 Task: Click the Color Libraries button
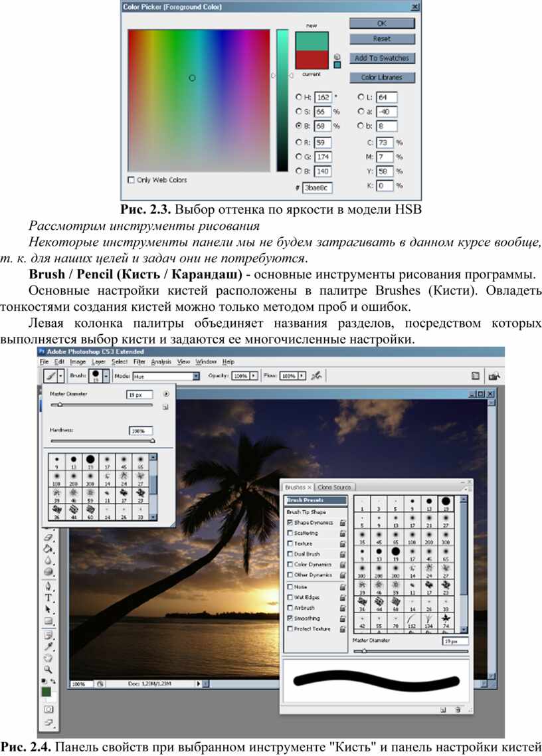pyautogui.click(x=382, y=77)
